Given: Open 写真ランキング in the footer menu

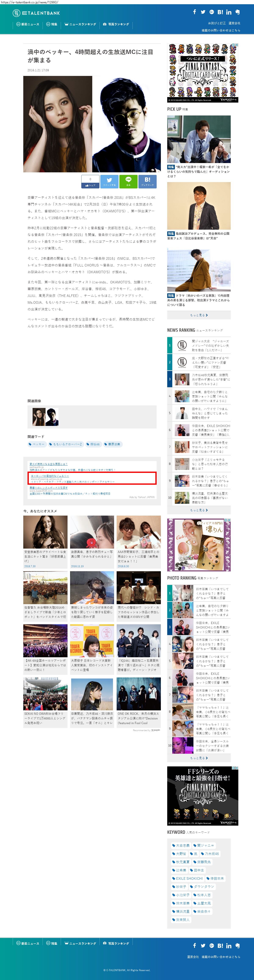Looking at the screenshot, I should point(116,943).
